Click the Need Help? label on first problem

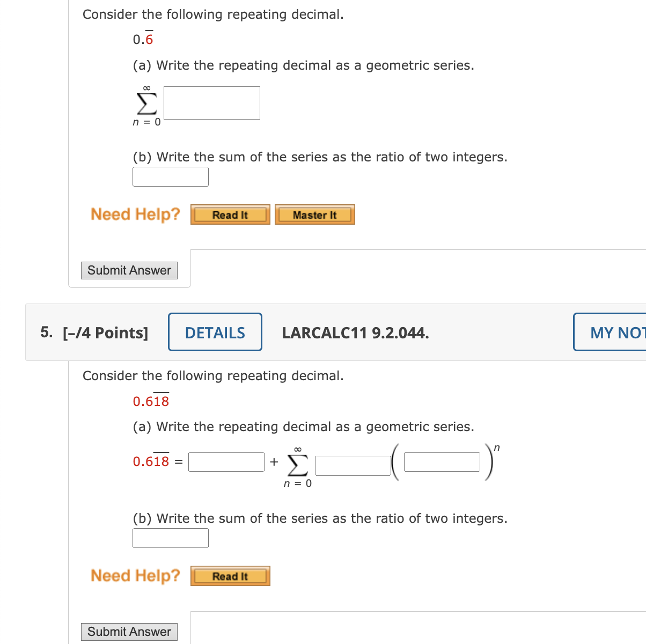[x=135, y=214]
